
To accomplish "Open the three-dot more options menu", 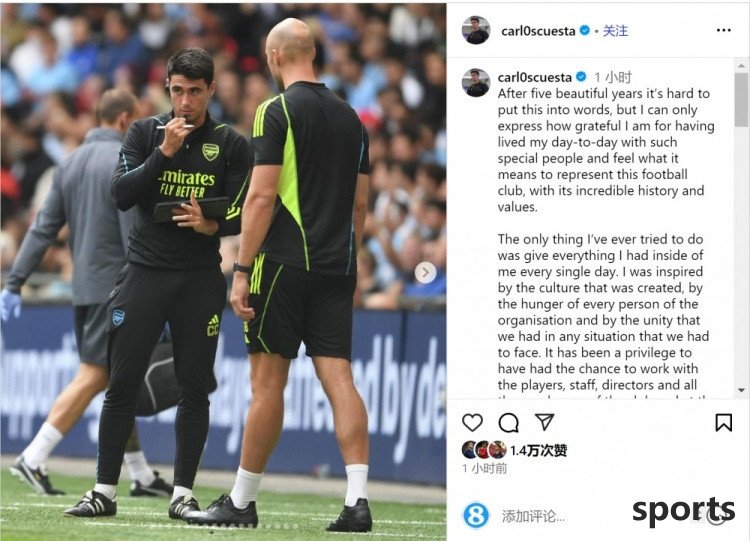I will coord(724,30).
